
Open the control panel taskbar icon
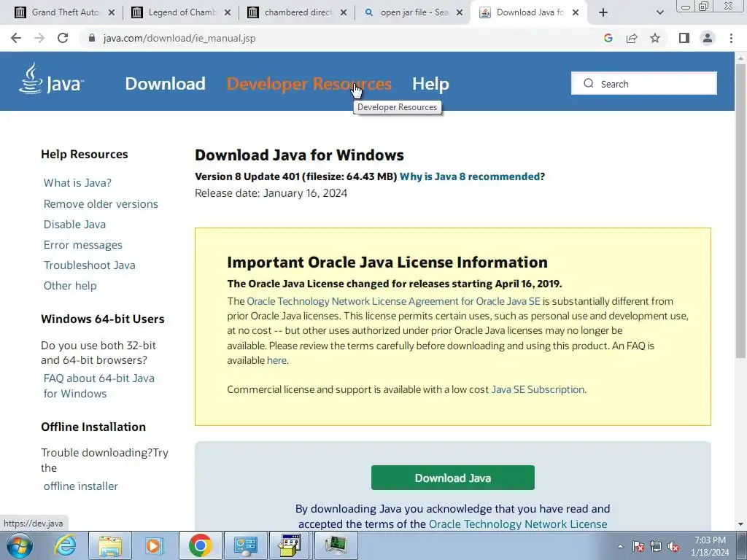tap(246, 545)
